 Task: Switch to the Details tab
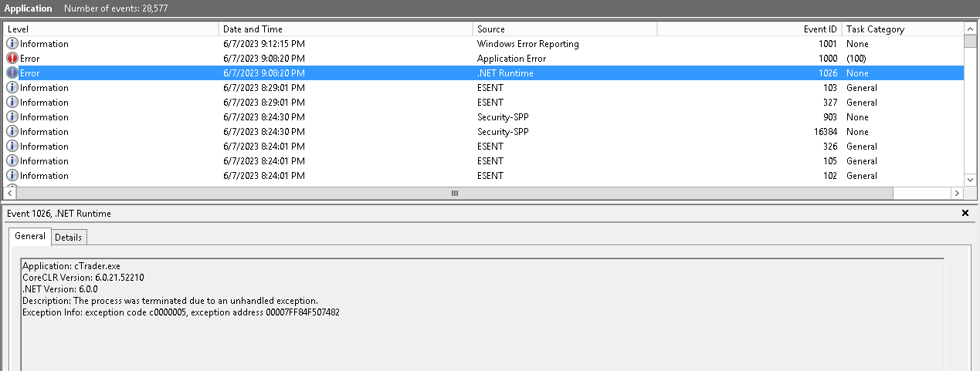point(68,237)
